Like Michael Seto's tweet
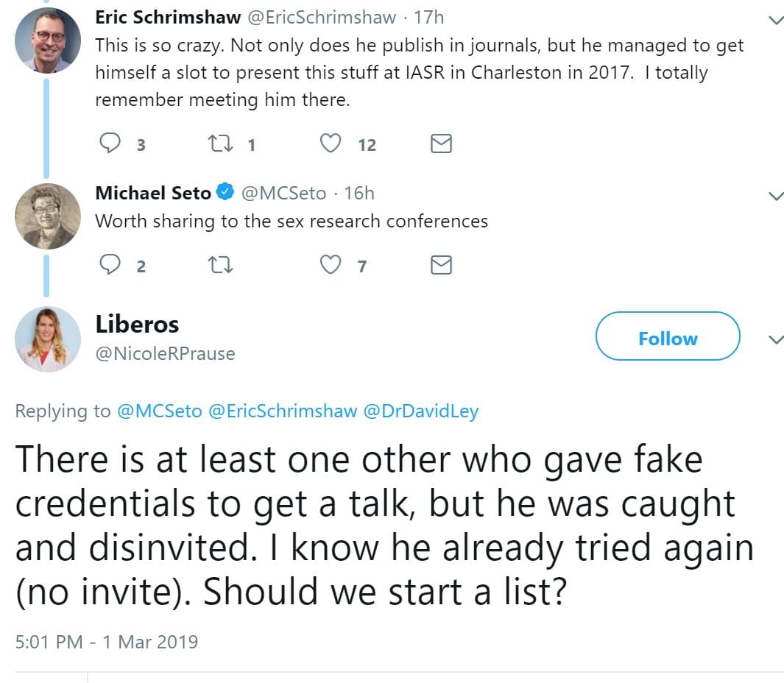Screen dimensions: 784x683 point(331,265)
